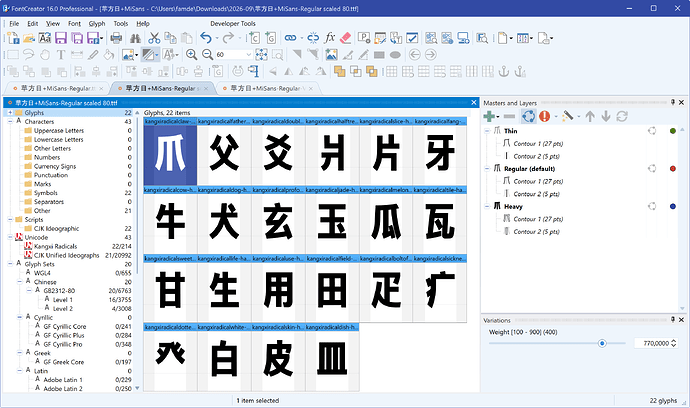Click the refresh icon in Masters panel
The height and width of the screenshot is (408, 690).
(x=622, y=117)
